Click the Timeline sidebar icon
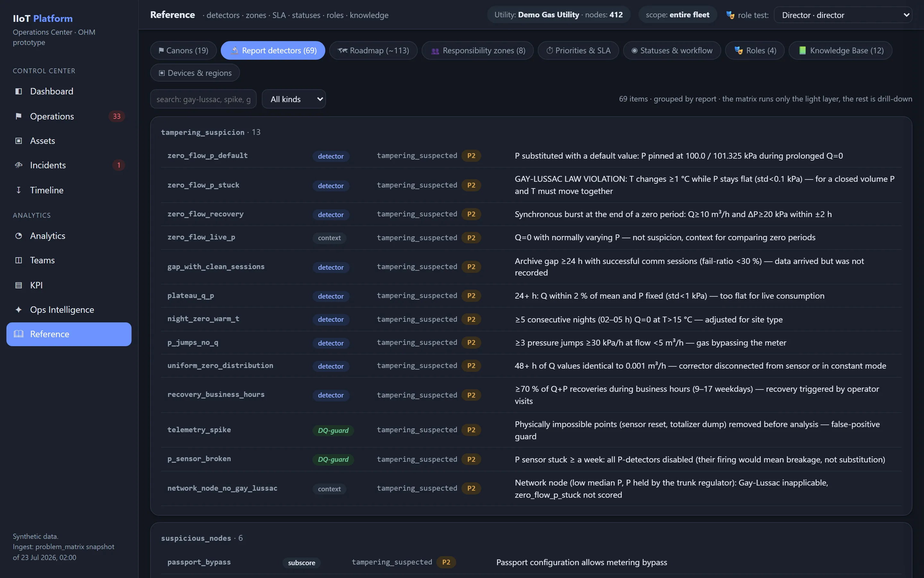This screenshot has height=578, width=924. [x=18, y=190]
